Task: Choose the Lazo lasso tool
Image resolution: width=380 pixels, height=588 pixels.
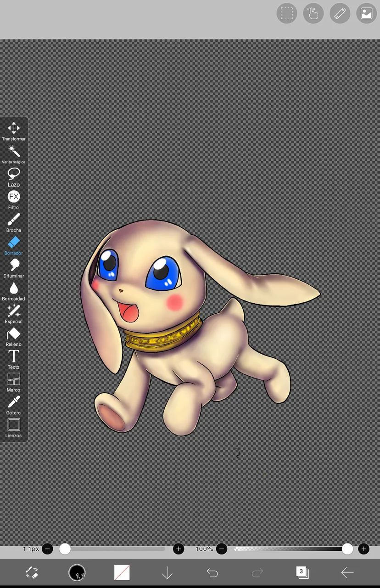Action: click(x=14, y=177)
